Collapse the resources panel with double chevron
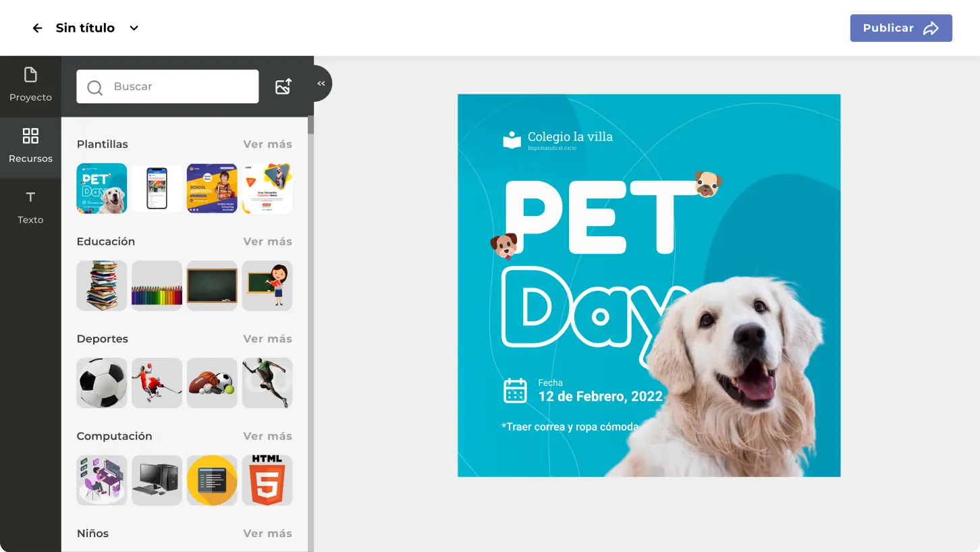Viewport: 980px width, 552px height. click(x=321, y=84)
